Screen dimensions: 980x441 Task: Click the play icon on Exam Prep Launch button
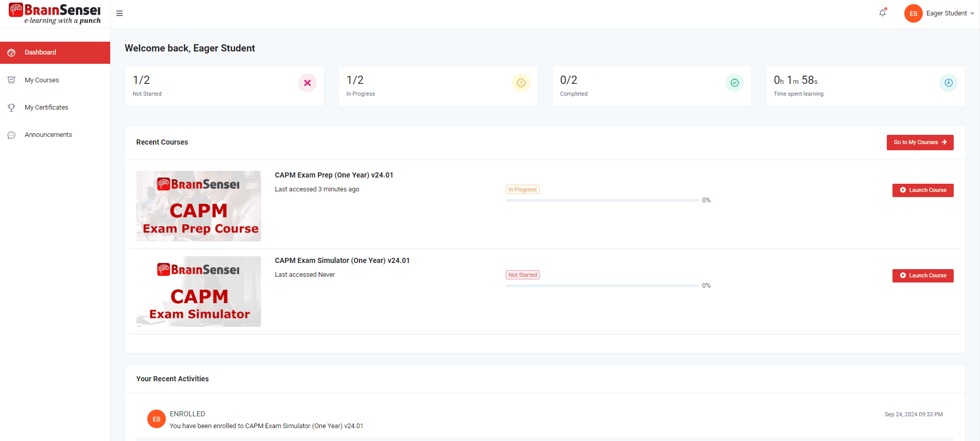coord(903,190)
